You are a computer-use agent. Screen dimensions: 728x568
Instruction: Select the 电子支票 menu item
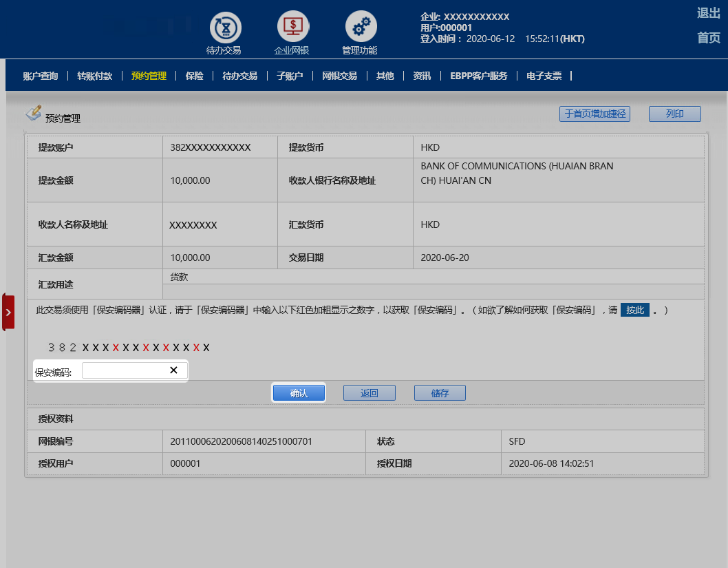pyautogui.click(x=544, y=76)
